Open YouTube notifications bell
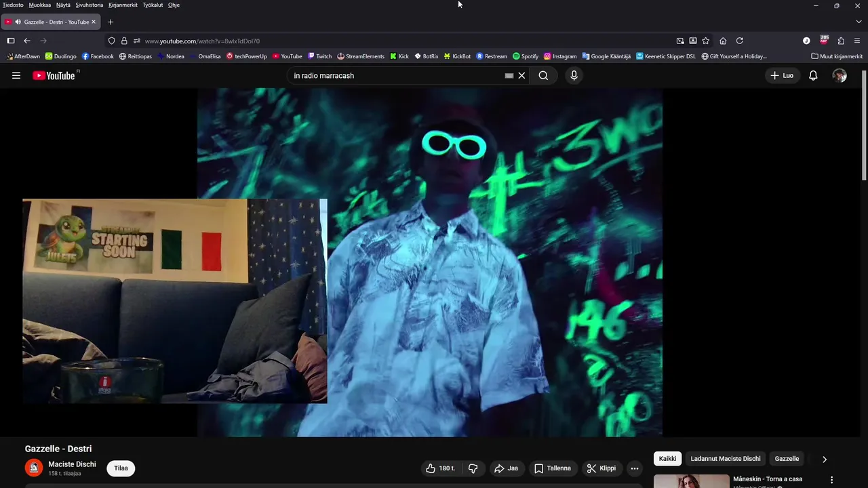This screenshot has height=488, width=868. point(813,76)
